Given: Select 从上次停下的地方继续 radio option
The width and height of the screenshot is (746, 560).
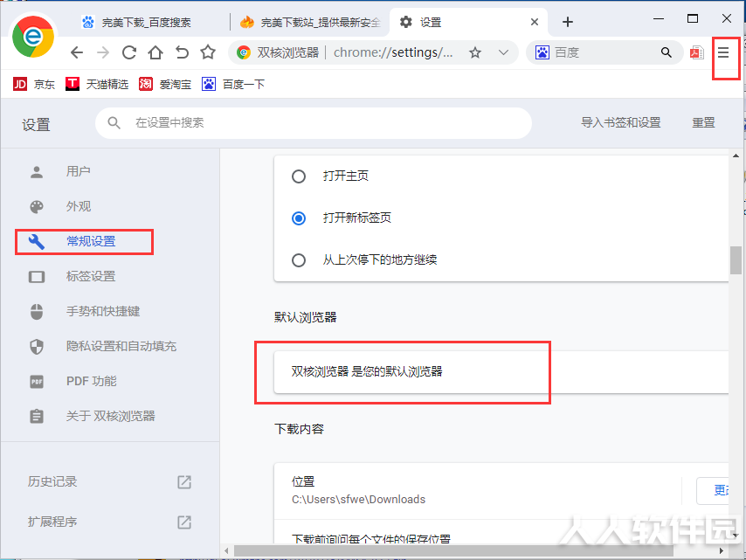Looking at the screenshot, I should point(298,260).
